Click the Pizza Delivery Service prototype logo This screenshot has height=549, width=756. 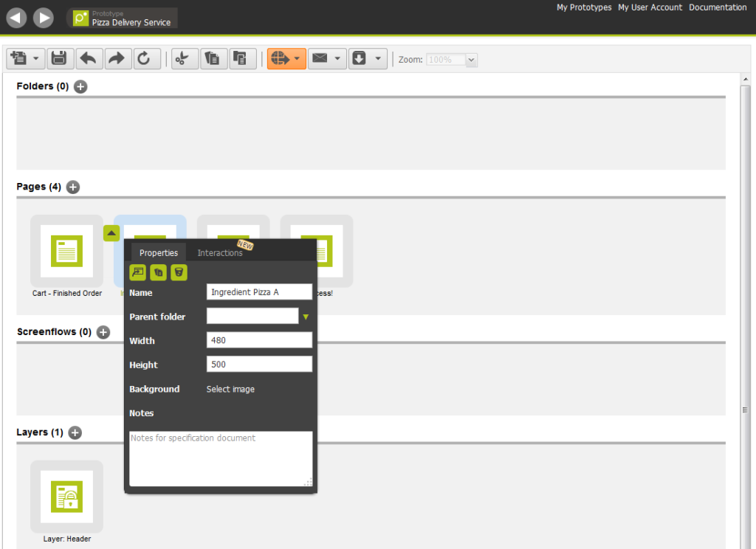coord(80,18)
